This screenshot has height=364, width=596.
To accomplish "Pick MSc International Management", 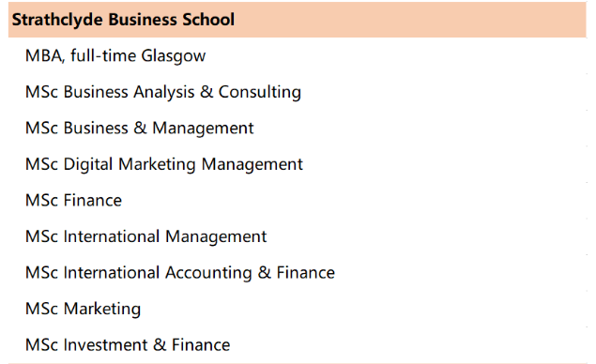I will click(x=298, y=236).
